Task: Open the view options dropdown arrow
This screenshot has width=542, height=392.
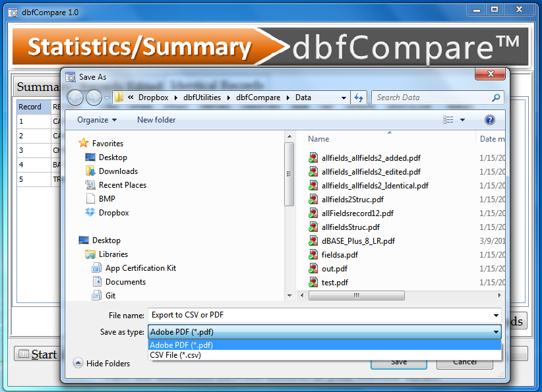Action: coord(462,120)
